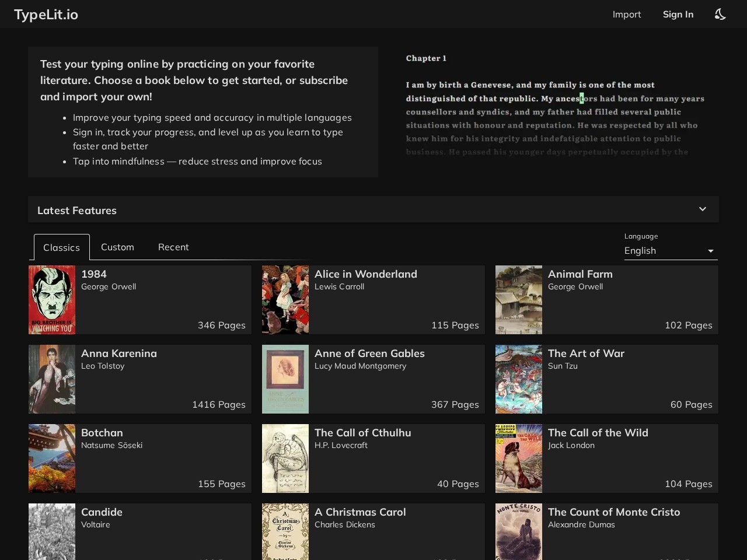The image size is (747, 560).
Task: Open Anne of Green Gables cover
Action: click(285, 379)
